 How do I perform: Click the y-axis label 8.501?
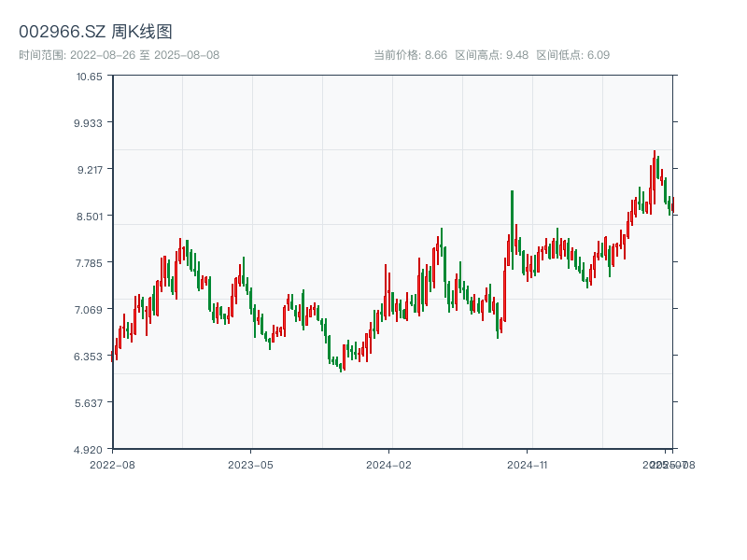[90, 217]
